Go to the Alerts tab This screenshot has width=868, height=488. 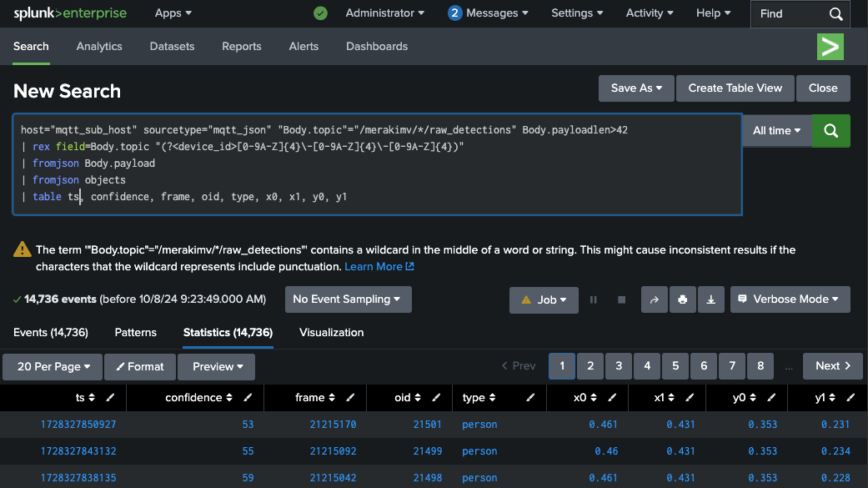pyautogui.click(x=304, y=47)
